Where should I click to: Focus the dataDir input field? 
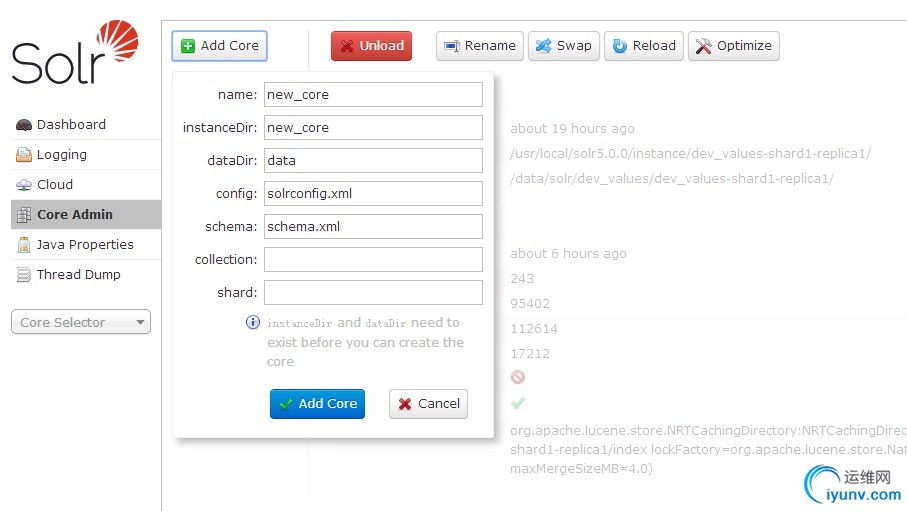tap(373, 160)
